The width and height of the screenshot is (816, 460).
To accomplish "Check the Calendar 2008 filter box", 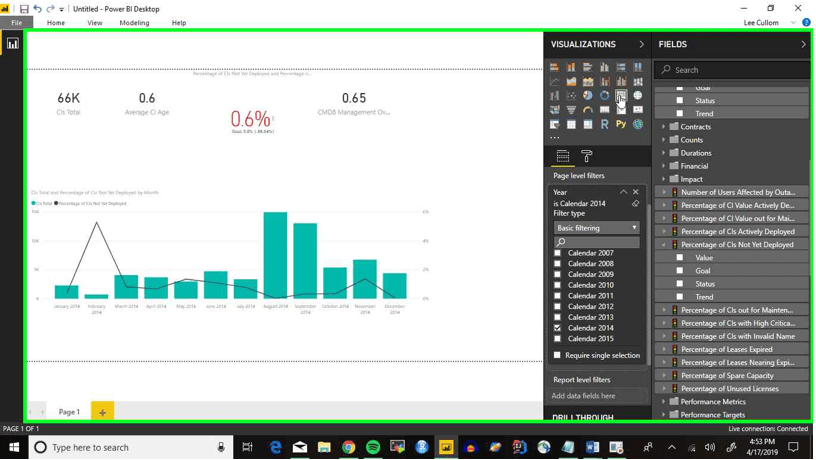I will pos(557,264).
